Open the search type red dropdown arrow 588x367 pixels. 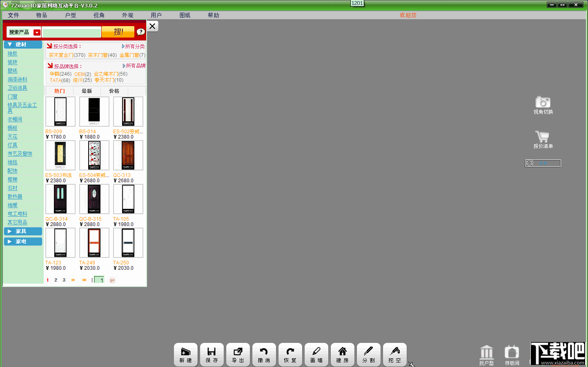37,32
